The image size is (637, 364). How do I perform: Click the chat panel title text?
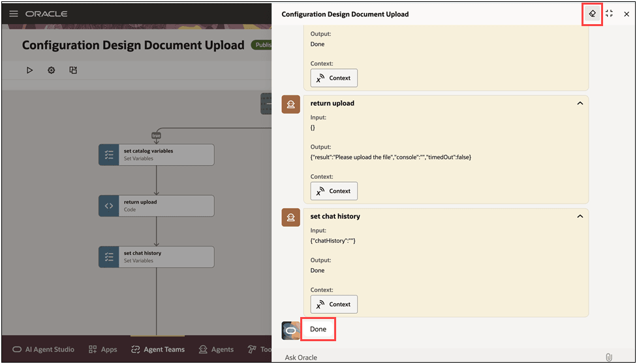(345, 14)
